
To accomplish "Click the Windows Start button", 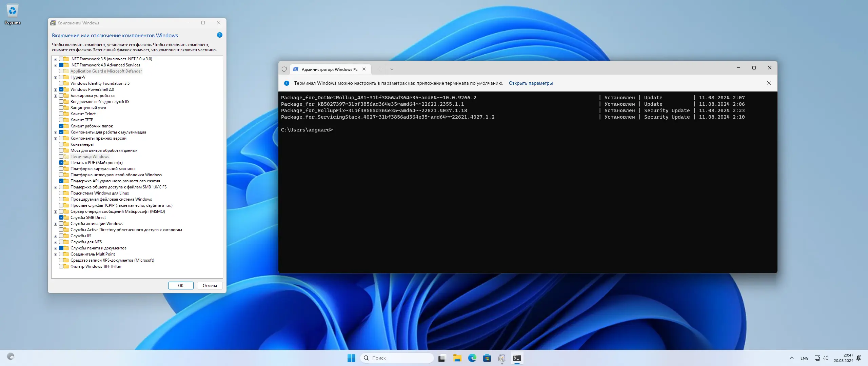I will point(351,358).
